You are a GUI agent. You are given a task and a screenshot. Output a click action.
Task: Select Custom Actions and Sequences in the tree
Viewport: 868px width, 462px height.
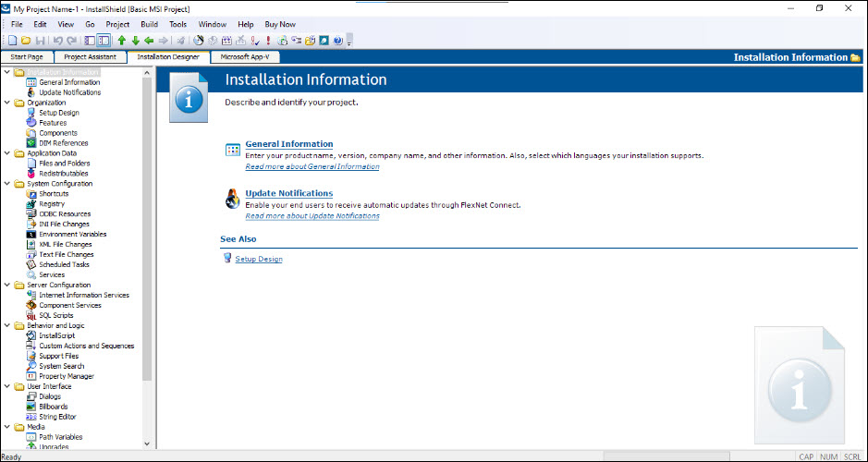coord(86,346)
